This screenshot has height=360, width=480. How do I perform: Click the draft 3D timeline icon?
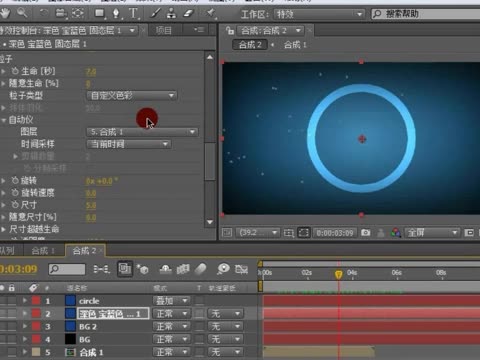[x=143, y=269]
